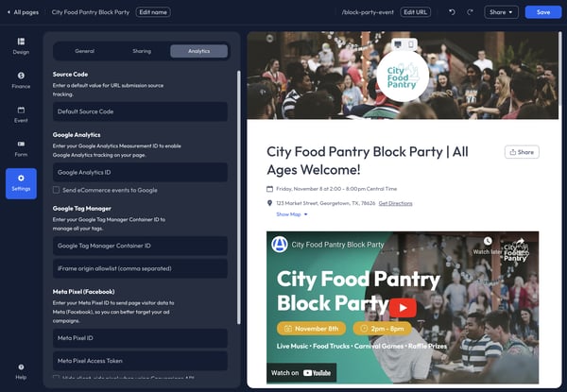Click the video channel avatar icon
The width and height of the screenshot is (567, 392).
(280, 245)
